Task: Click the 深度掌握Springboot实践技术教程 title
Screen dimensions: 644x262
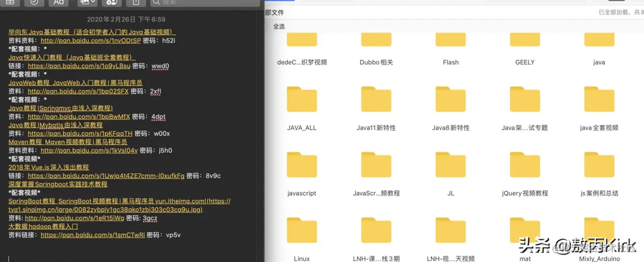Action: [58, 184]
